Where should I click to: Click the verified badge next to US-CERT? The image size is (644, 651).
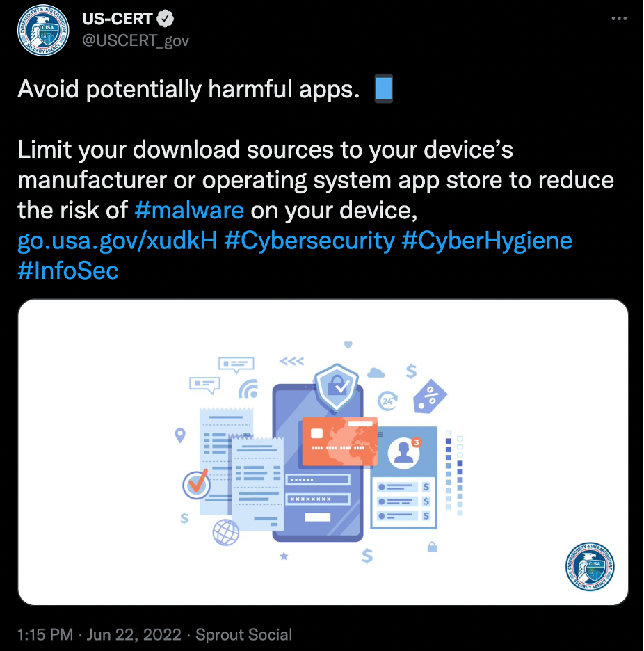[166, 19]
